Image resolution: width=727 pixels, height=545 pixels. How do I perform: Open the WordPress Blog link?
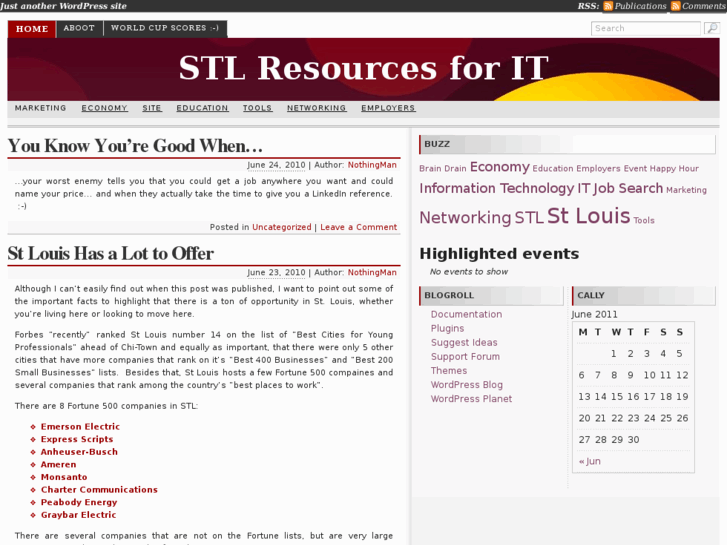tap(467, 385)
